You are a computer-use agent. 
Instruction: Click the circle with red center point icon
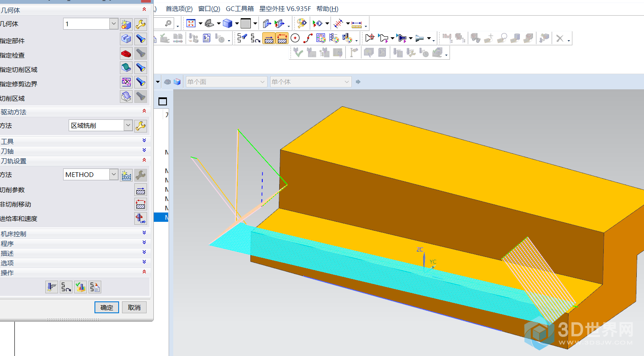(x=295, y=38)
